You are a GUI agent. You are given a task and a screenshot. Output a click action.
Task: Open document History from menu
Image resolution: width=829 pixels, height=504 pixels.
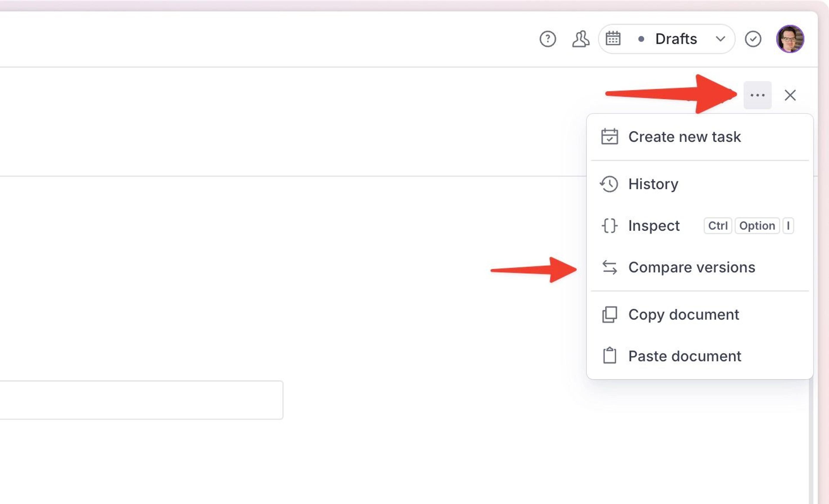click(653, 184)
